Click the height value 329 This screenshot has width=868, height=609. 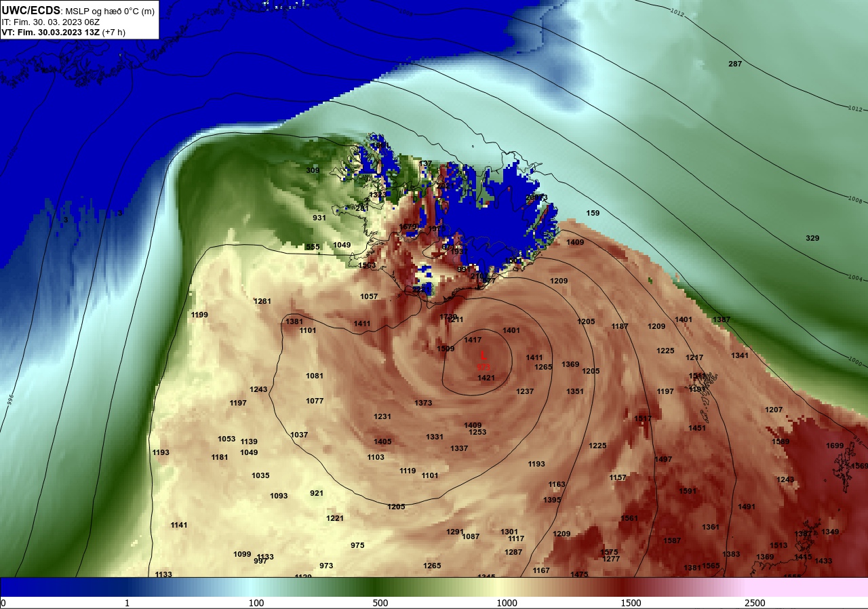[x=812, y=238]
